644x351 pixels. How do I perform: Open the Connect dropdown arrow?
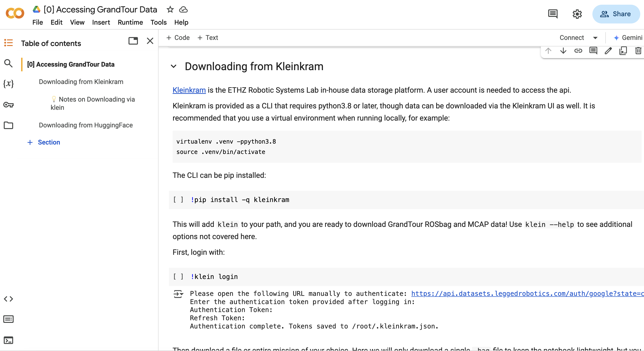595,38
